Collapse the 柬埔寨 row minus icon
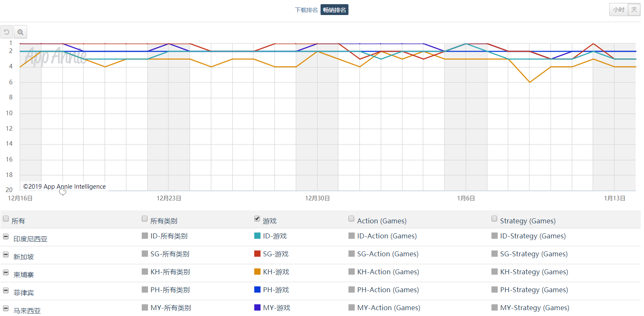Screen dimensions: 644x316 point(6,272)
